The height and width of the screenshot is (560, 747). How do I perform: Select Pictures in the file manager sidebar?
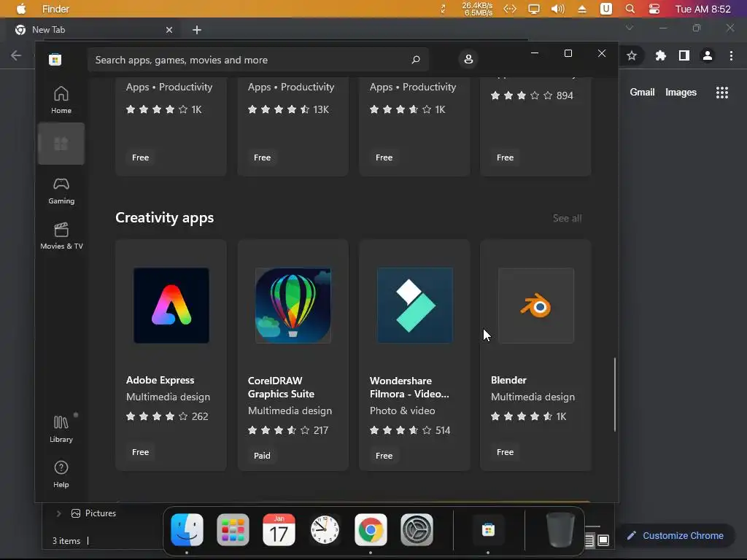[x=94, y=513]
